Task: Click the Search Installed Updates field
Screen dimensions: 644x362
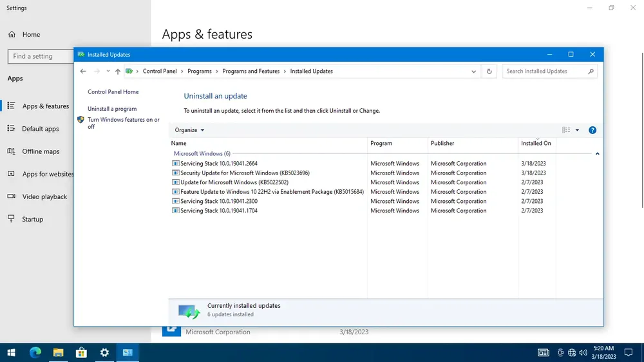Action: tap(545, 71)
